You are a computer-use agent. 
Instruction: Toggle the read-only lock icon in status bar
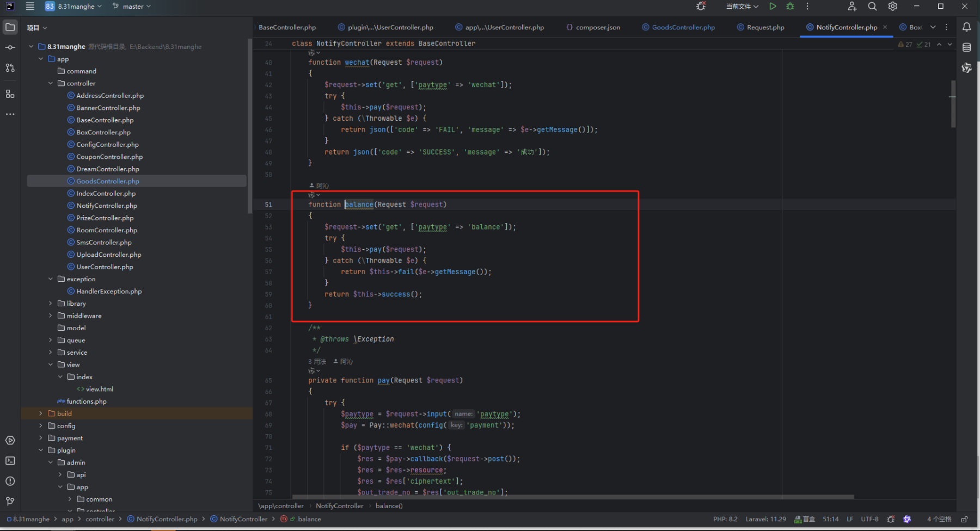pyautogui.click(x=964, y=519)
